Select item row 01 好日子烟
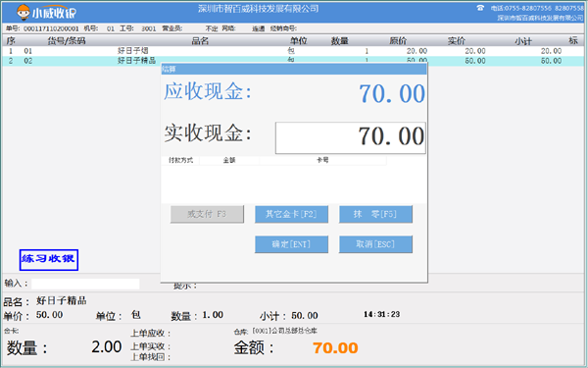This screenshot has width=588, height=368. point(294,51)
